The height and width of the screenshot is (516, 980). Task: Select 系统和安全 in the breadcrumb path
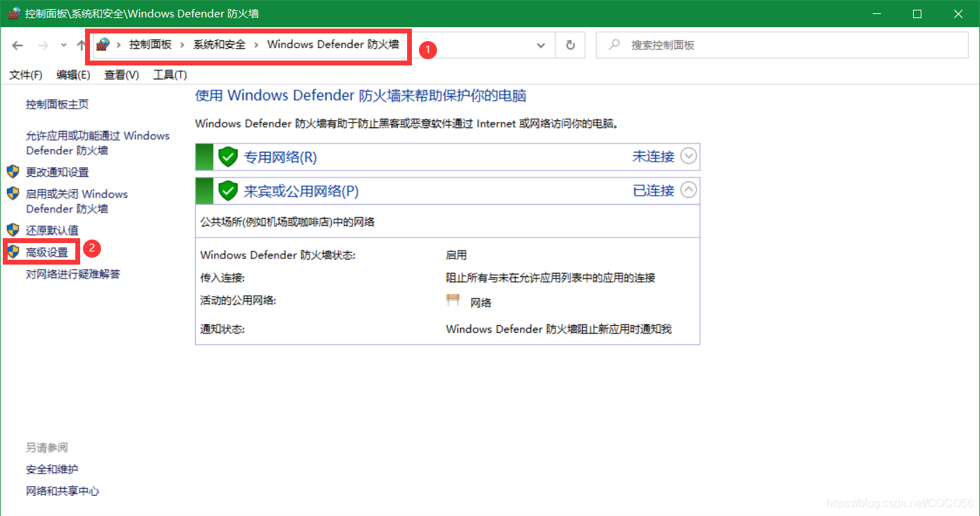coord(220,45)
